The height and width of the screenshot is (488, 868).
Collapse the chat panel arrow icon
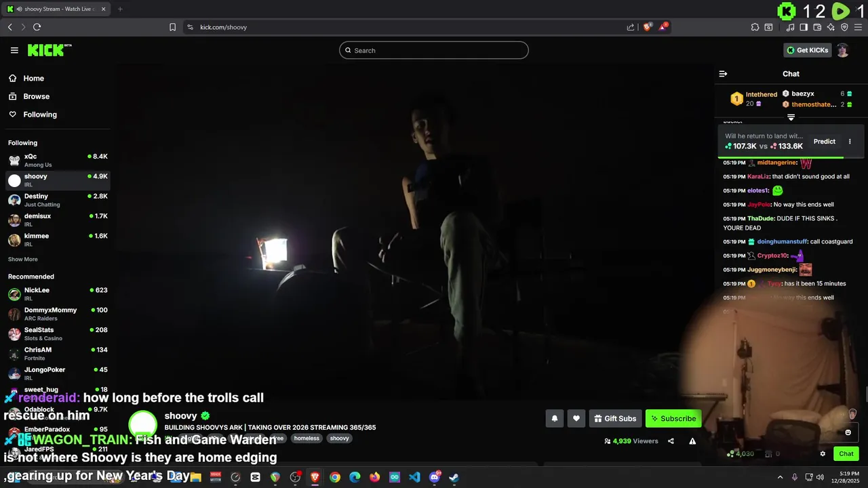[723, 74]
